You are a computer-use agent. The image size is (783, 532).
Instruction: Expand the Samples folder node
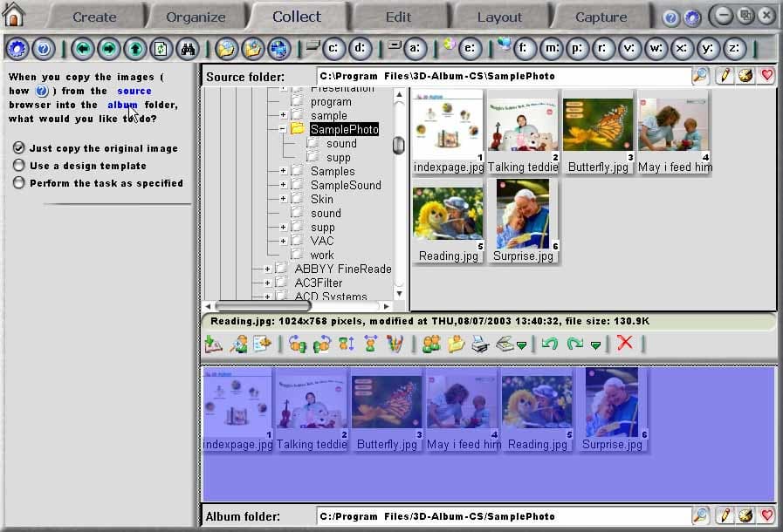coord(283,171)
